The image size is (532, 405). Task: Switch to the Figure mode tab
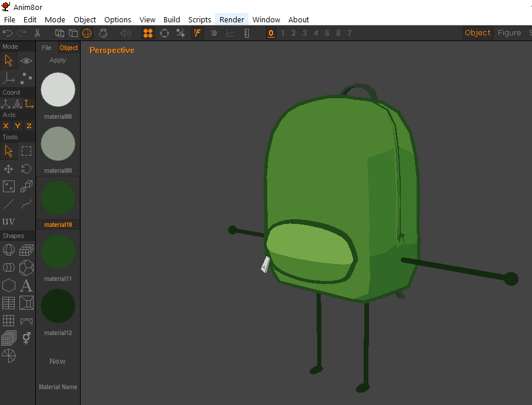(509, 33)
